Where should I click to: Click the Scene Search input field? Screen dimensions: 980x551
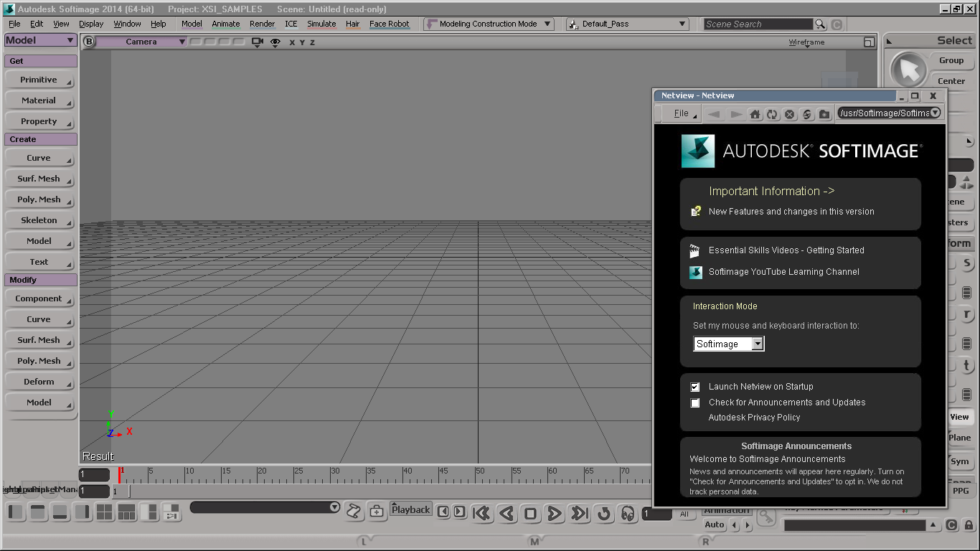point(758,24)
